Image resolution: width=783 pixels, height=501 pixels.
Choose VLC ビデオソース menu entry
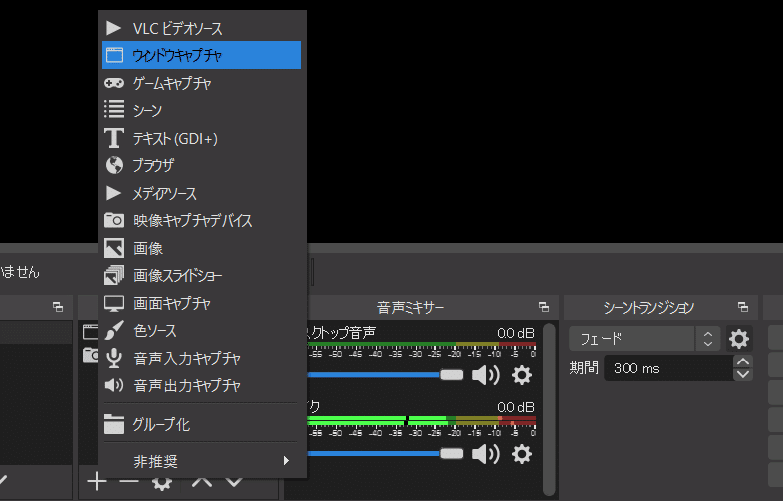(x=201, y=28)
